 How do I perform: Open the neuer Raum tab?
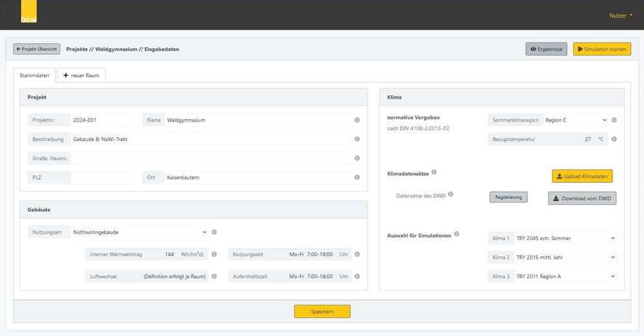click(x=81, y=75)
